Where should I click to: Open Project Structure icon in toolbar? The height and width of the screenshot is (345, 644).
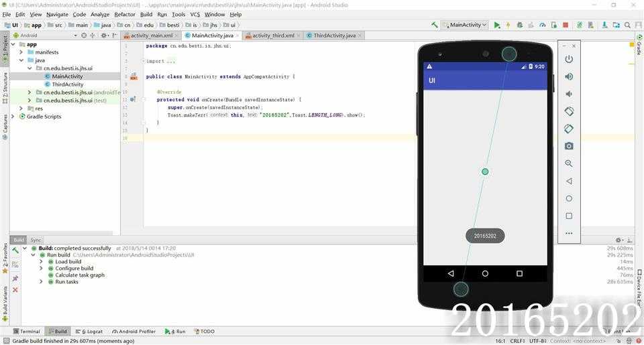[x=616, y=25]
